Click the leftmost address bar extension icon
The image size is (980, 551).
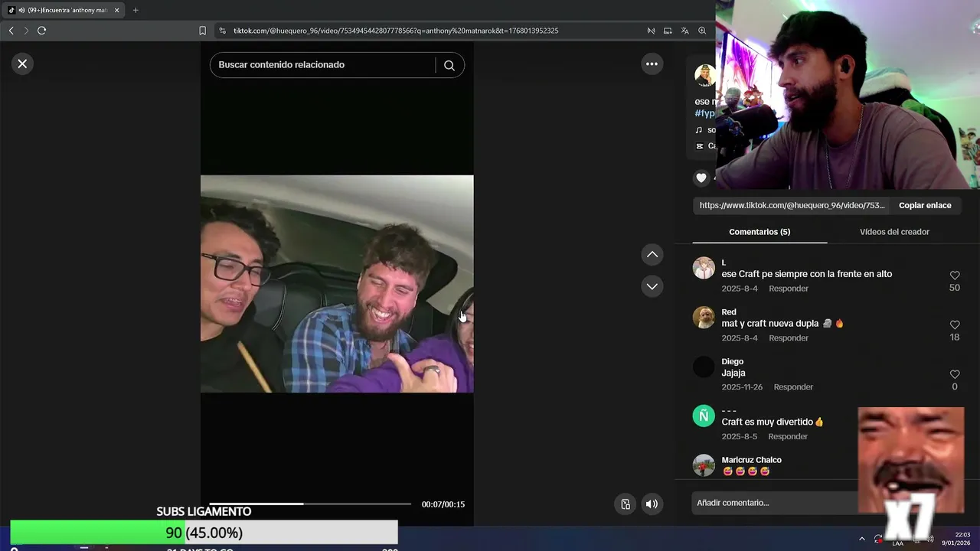(x=651, y=31)
